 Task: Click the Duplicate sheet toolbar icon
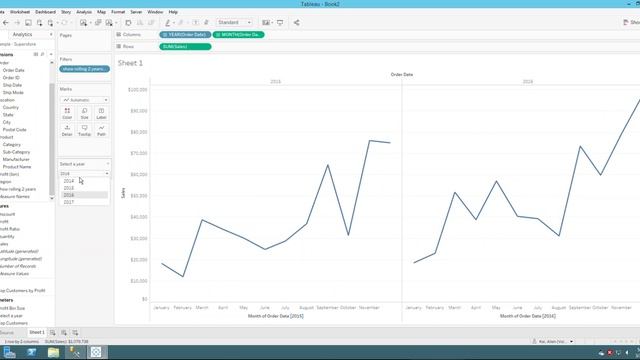tap(98, 23)
